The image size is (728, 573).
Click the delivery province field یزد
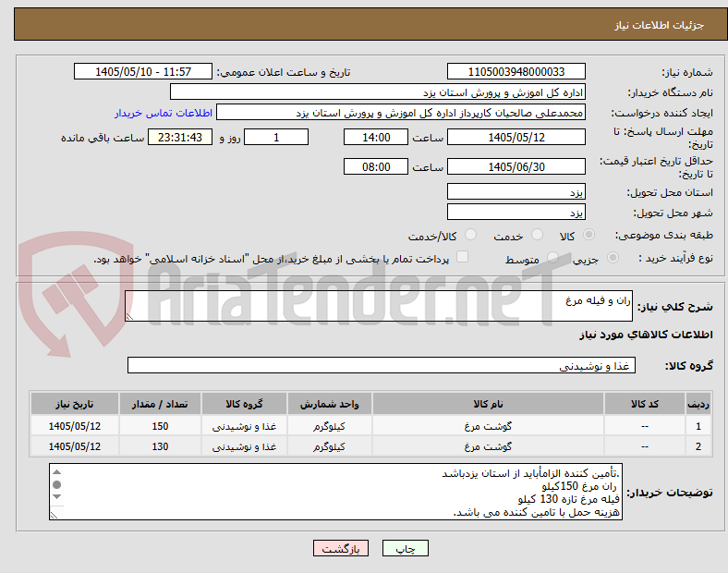(x=516, y=191)
